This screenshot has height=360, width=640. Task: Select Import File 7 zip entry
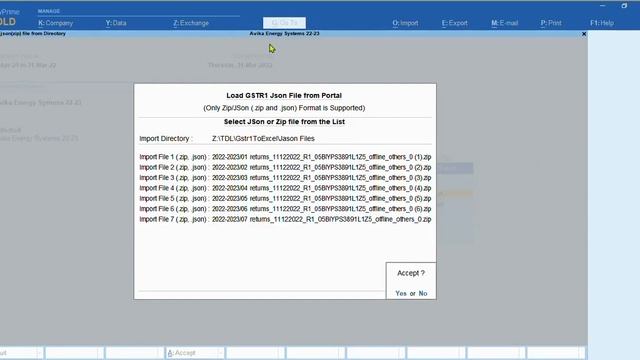coord(322,219)
